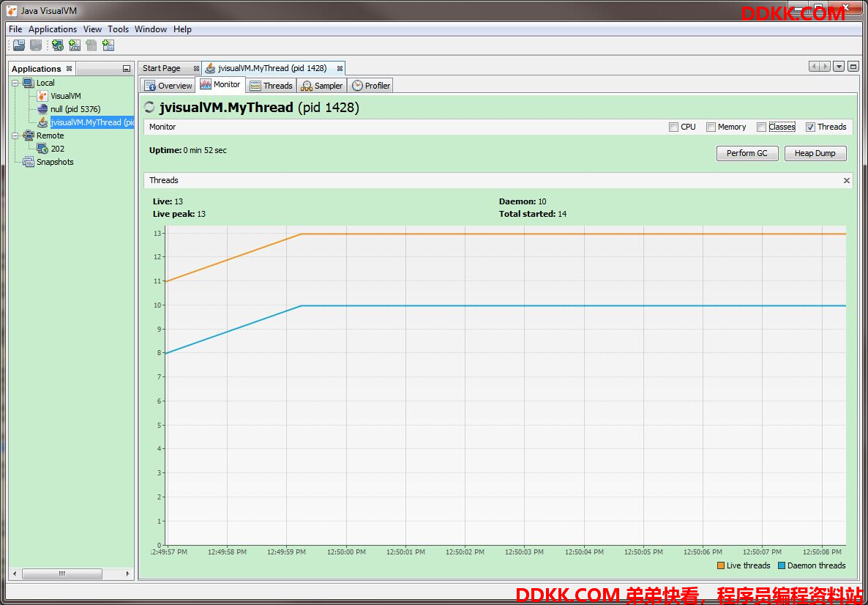Select the null (pid 5376) application icon
Screen dimensions: 868x605
pyautogui.click(x=42, y=109)
